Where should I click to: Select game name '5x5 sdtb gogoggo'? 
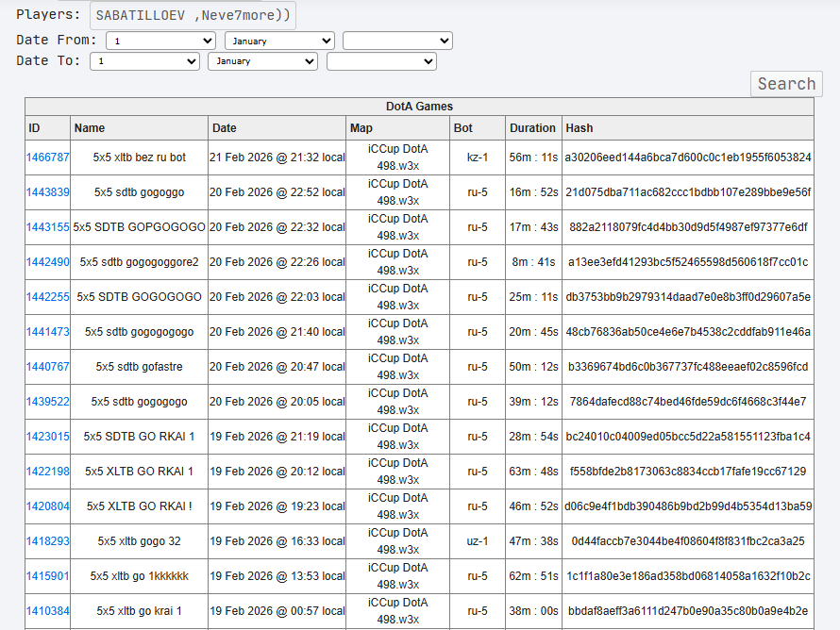pyautogui.click(x=140, y=192)
